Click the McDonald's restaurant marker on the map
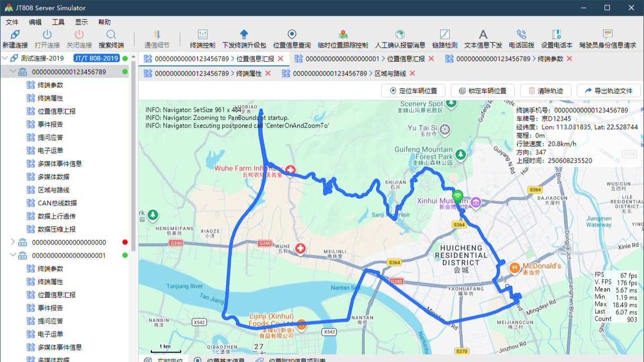Screen dimensions: 644x362 pyautogui.click(x=515, y=268)
